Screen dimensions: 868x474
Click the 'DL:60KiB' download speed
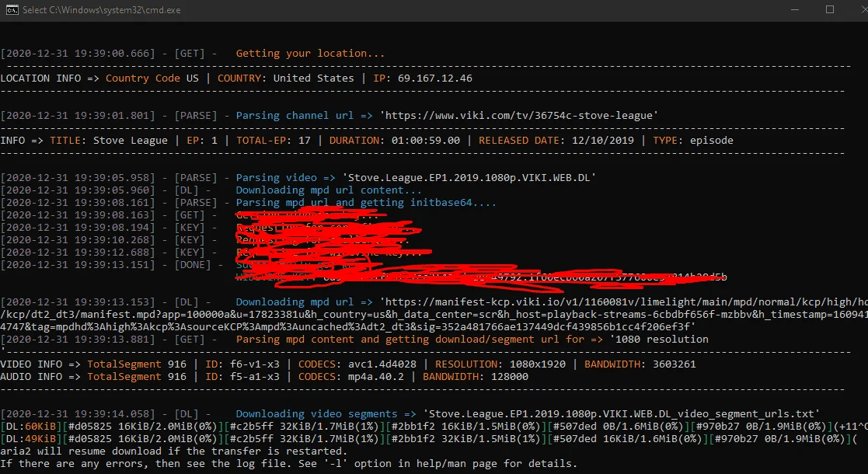coord(31,426)
